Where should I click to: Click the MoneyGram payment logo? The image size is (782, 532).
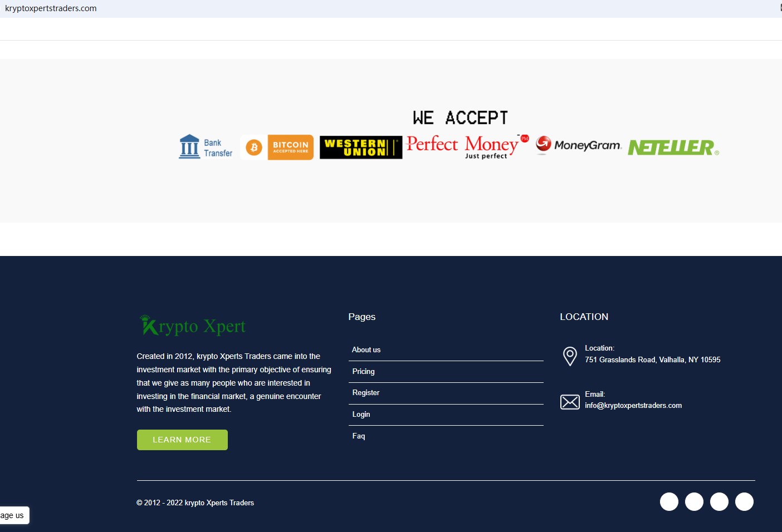[578, 145]
